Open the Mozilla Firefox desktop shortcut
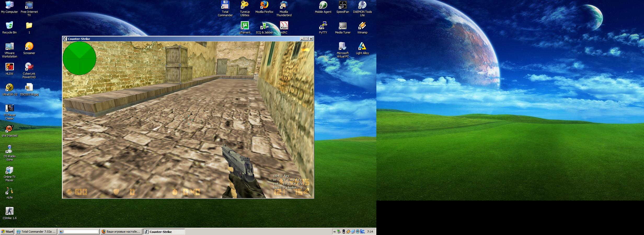Image resolution: width=644 pixels, height=235 pixels. 264,5
